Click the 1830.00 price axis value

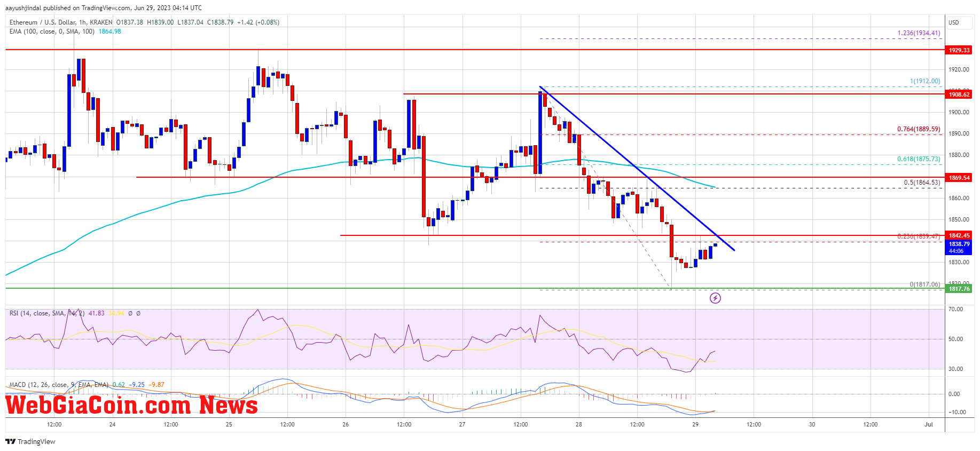click(959, 262)
